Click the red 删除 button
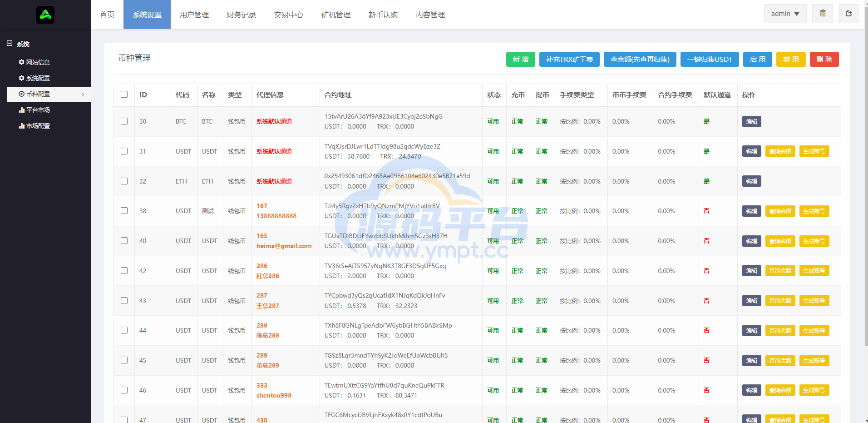This screenshot has width=868, height=423. (824, 59)
